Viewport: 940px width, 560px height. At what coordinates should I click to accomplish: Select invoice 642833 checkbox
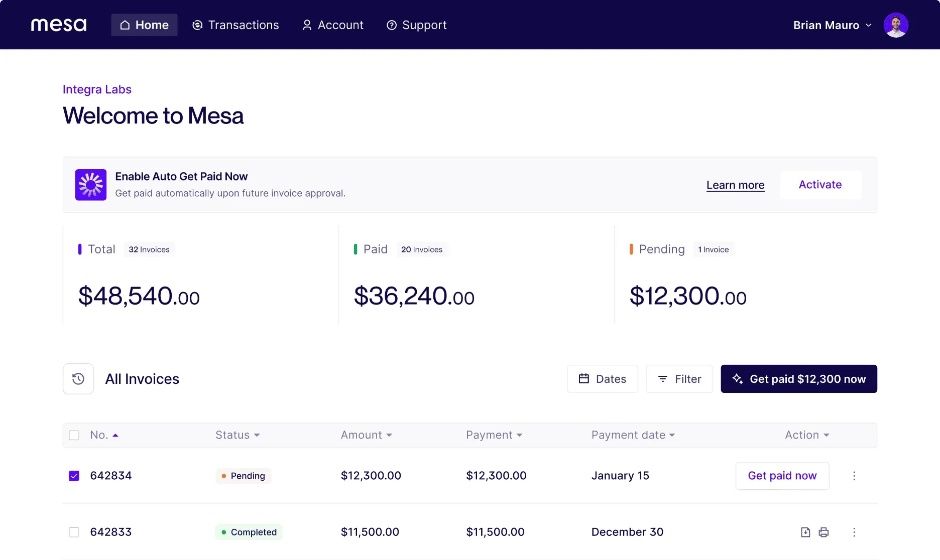click(74, 532)
